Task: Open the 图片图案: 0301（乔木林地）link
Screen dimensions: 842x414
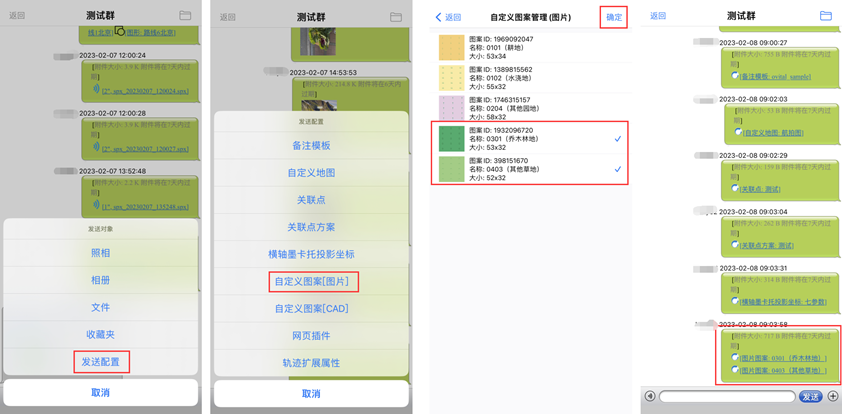Action: click(x=783, y=358)
